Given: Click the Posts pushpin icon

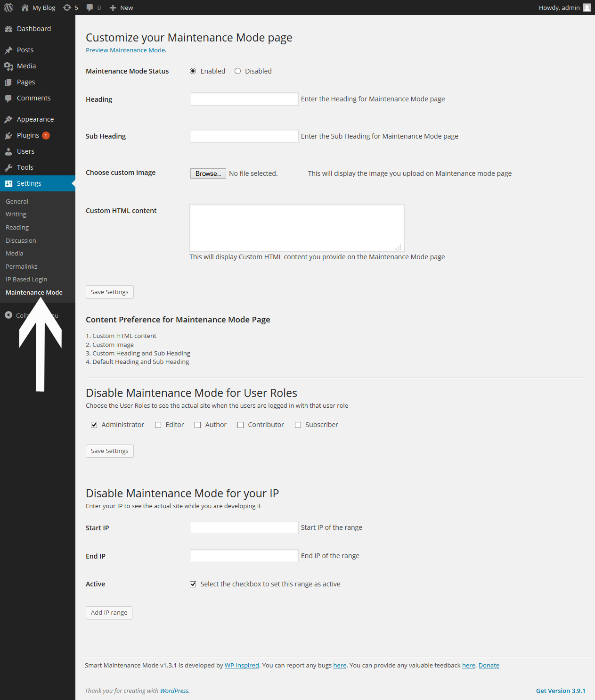Looking at the screenshot, I should [x=8, y=50].
